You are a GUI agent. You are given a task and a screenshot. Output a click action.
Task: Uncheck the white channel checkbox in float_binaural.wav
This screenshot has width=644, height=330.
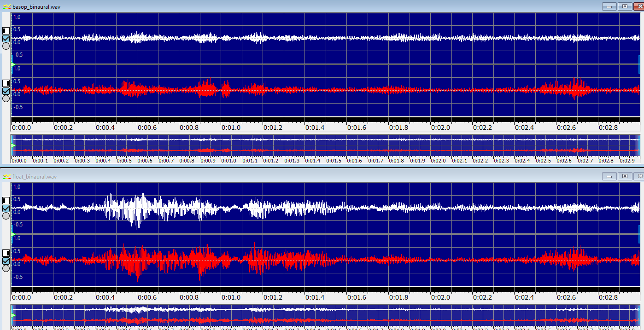click(x=6, y=208)
